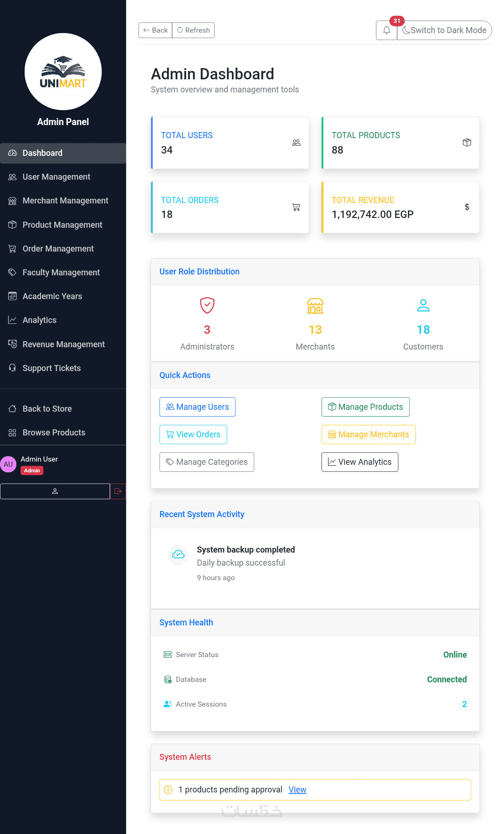Click the cloud backup activity icon
504x834 pixels.
[x=178, y=554]
